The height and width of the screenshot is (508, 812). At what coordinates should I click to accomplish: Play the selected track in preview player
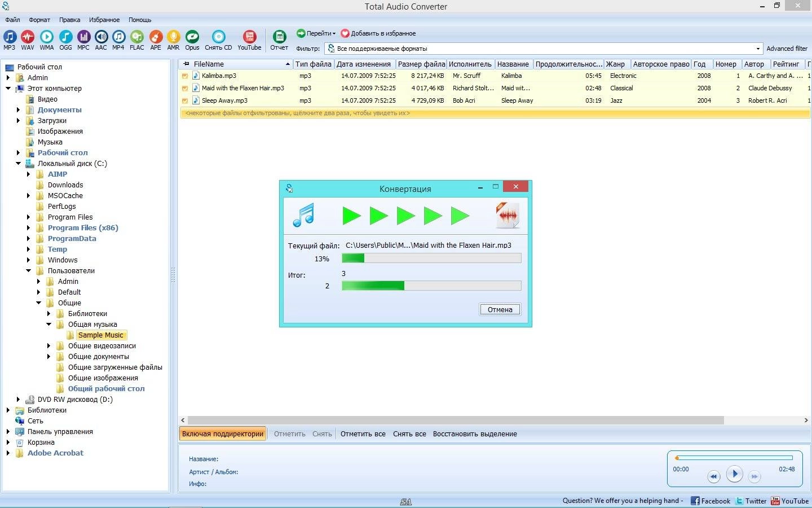coord(734,474)
